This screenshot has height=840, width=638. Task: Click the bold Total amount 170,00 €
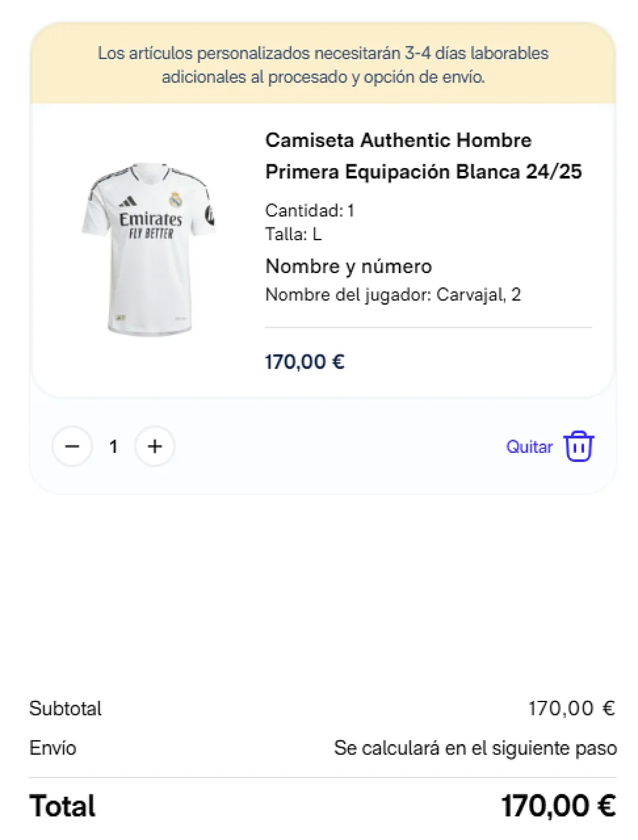tap(558, 806)
